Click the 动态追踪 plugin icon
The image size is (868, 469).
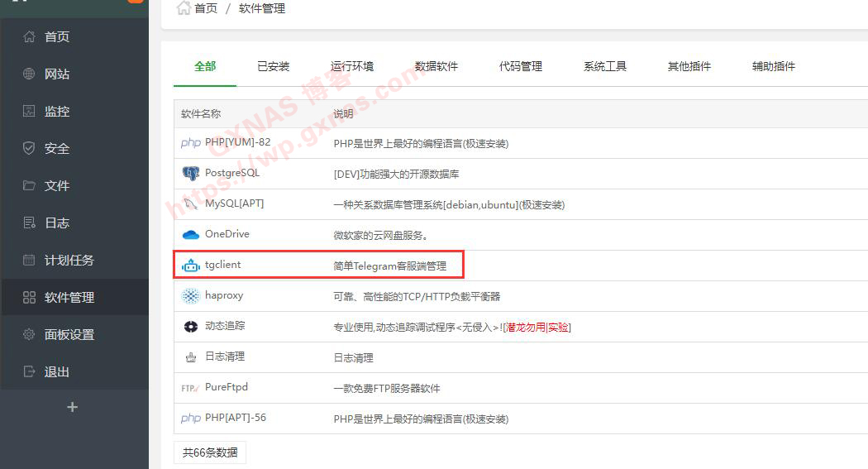pos(191,327)
